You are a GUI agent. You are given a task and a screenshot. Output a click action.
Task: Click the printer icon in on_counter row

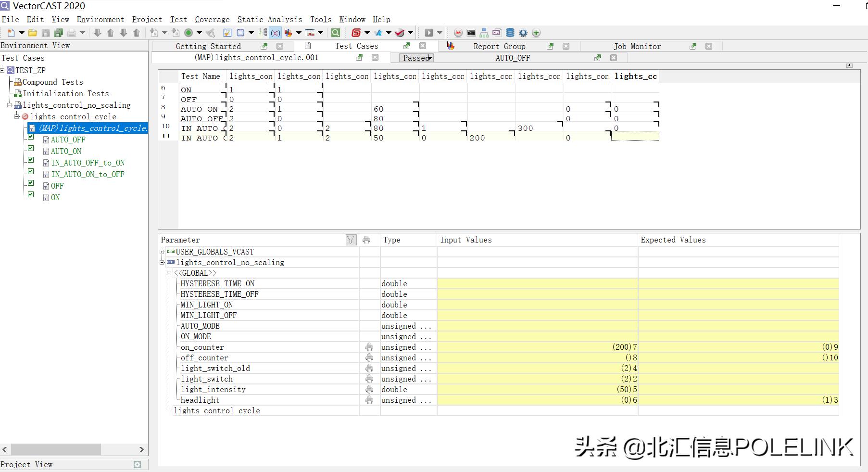coord(369,347)
